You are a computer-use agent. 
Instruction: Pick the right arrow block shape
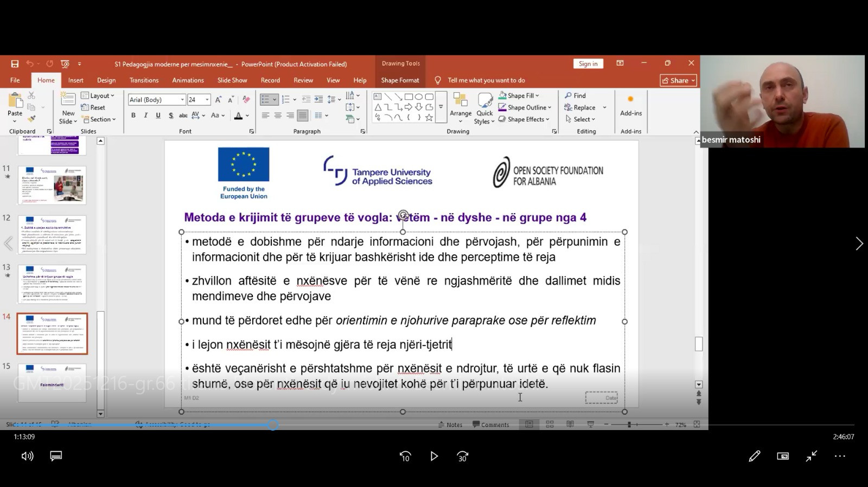click(x=409, y=107)
